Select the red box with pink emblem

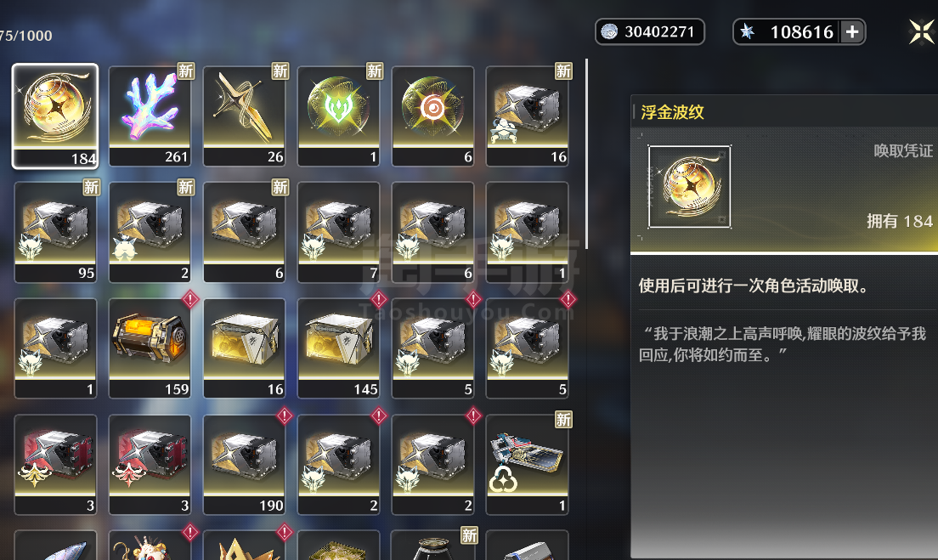pos(150,464)
